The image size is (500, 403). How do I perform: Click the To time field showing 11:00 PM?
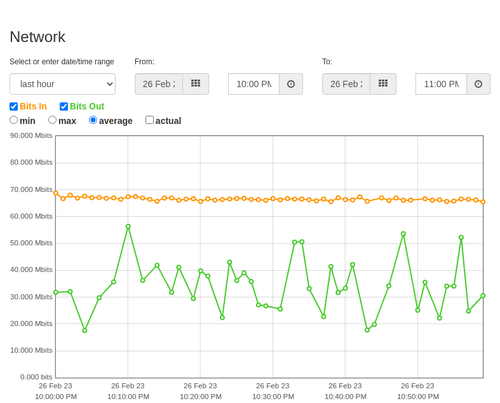[441, 84]
